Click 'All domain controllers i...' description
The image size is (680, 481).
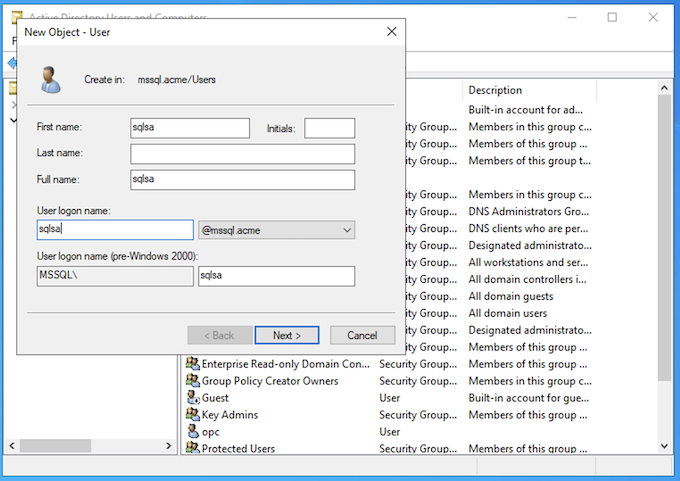(x=527, y=279)
